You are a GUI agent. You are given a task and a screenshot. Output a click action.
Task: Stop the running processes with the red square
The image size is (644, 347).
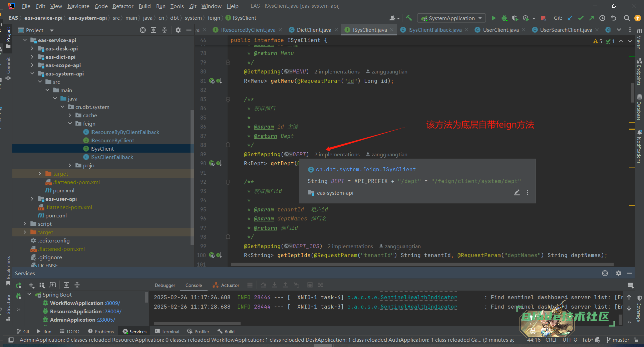tap(543, 18)
